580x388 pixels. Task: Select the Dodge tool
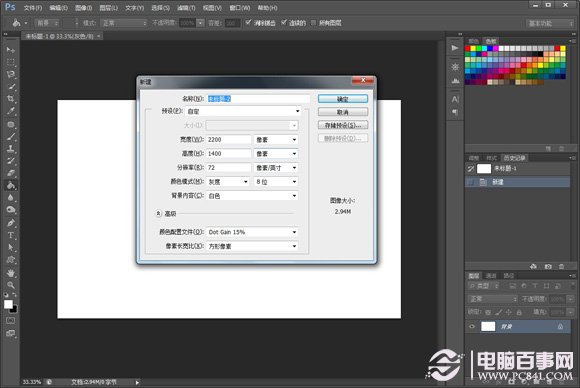[11, 210]
